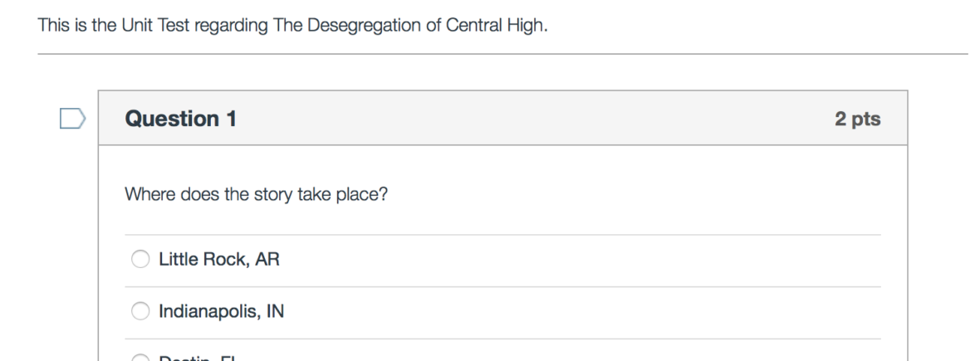This screenshot has width=980, height=361.
Task: Pick the partially visible third answer radio button
Action: pyautogui.click(x=141, y=358)
